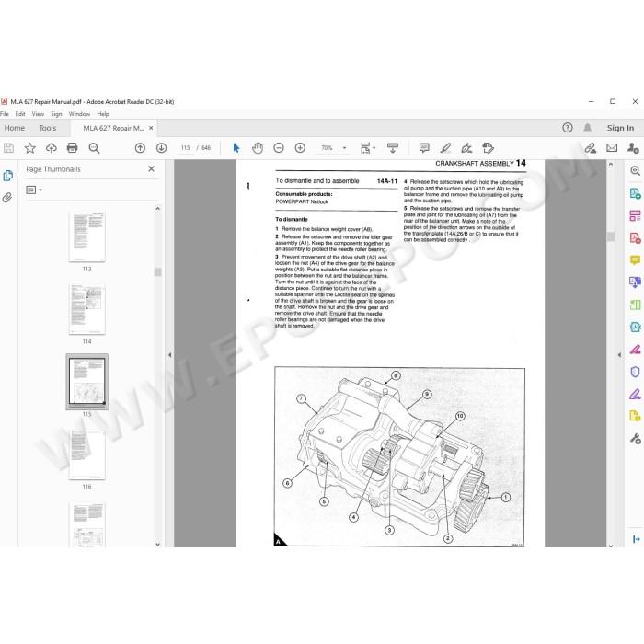Open the Help question mark icon

point(568,128)
